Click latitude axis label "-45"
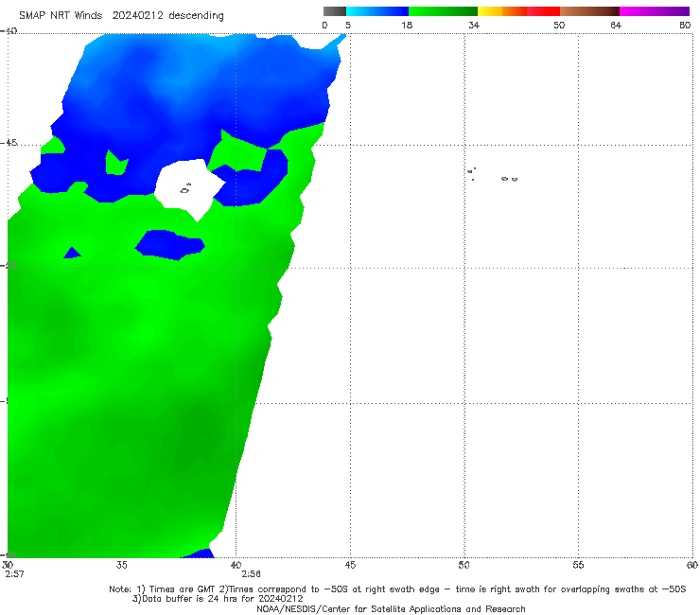 tap(9, 143)
